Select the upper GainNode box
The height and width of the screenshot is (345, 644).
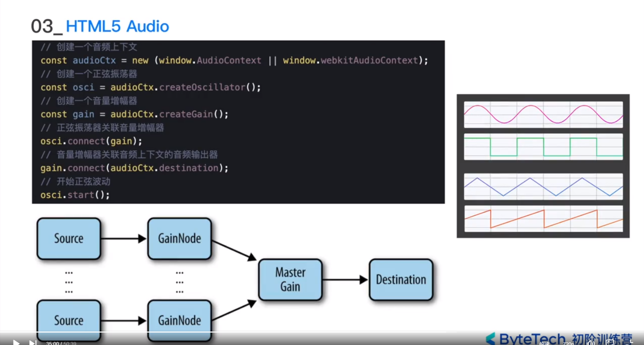click(x=180, y=238)
